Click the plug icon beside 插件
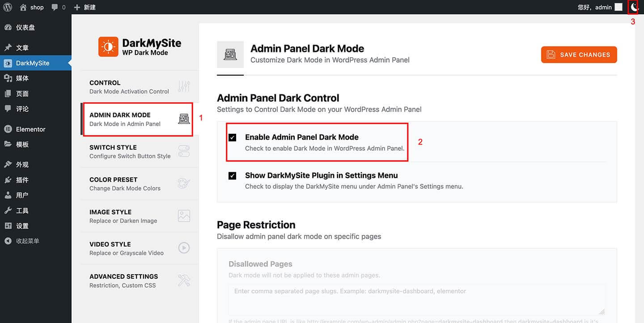Viewport: 644px width, 323px height. coord(8,180)
